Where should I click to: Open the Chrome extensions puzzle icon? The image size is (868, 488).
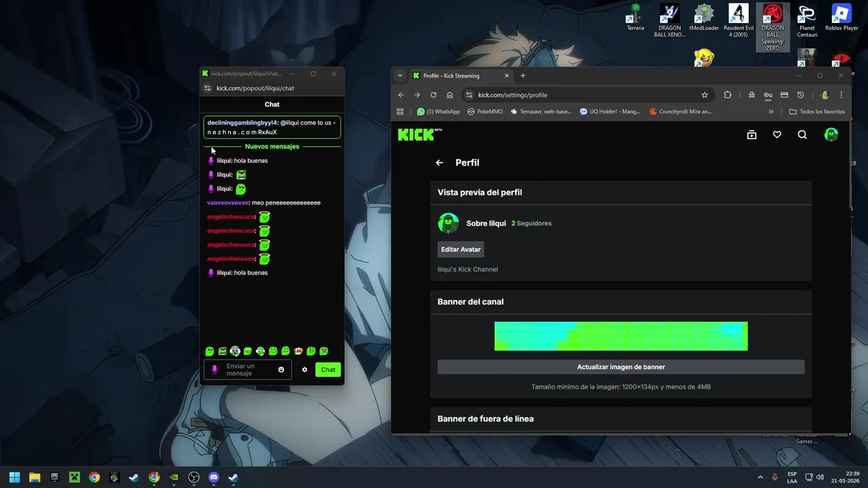(728, 95)
